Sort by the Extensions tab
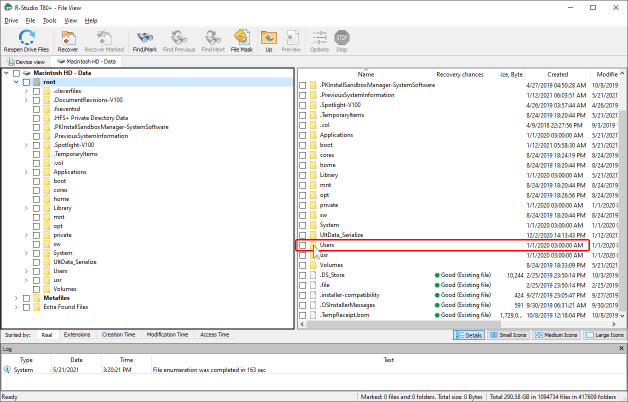 pos(77,335)
